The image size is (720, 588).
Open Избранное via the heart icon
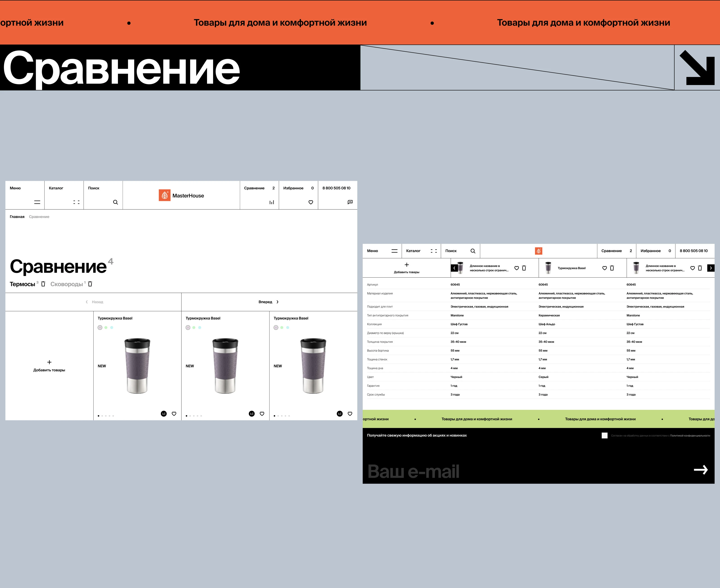click(311, 202)
